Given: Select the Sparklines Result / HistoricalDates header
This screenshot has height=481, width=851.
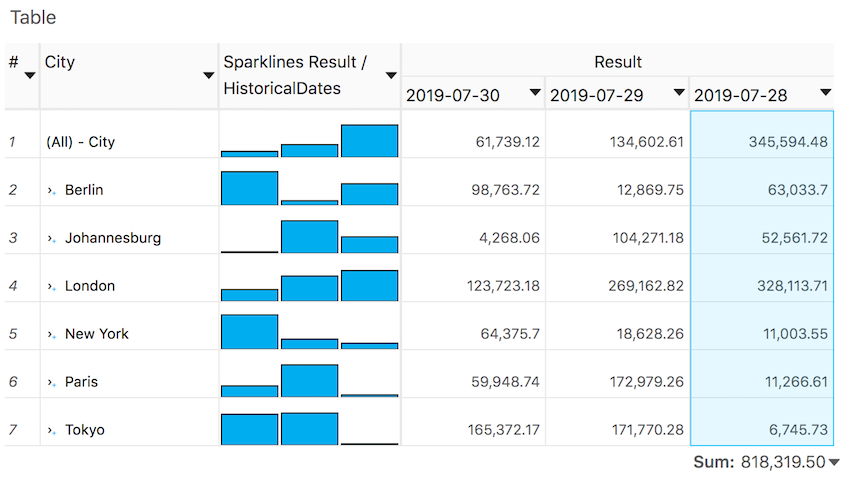Looking at the screenshot, I should [295, 75].
